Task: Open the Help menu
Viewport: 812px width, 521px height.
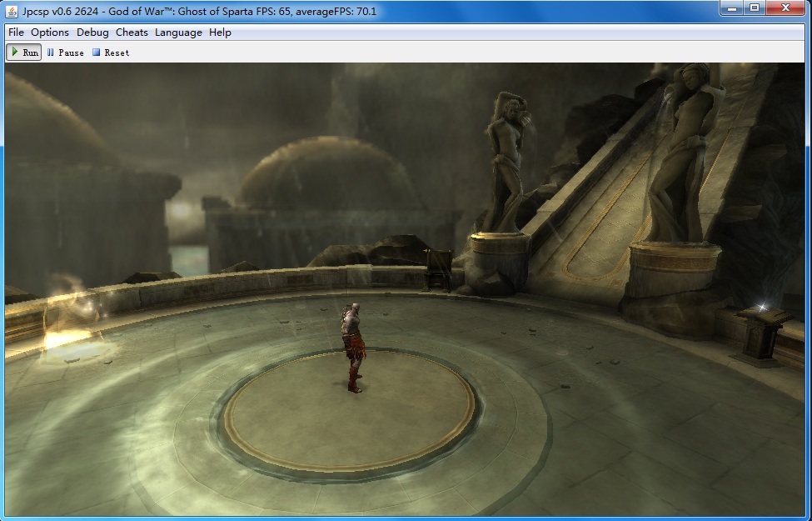Action: pyautogui.click(x=220, y=33)
